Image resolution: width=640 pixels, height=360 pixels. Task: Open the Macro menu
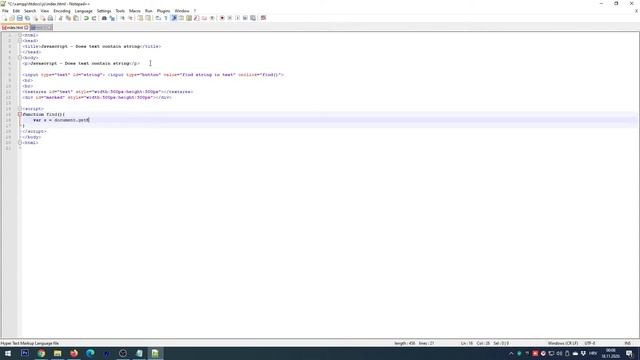(x=135, y=11)
